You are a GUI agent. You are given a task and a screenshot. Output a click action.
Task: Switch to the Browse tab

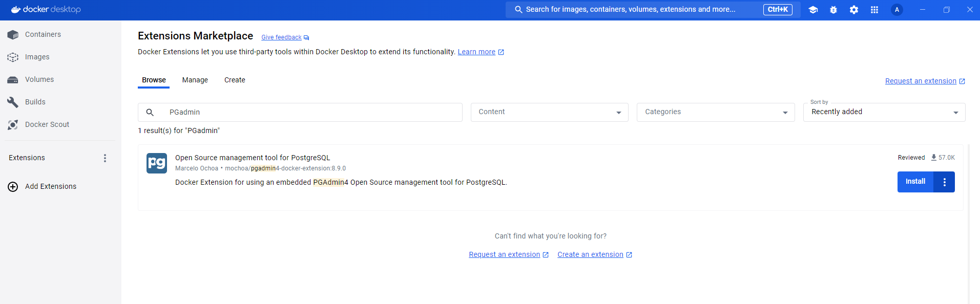(x=154, y=80)
